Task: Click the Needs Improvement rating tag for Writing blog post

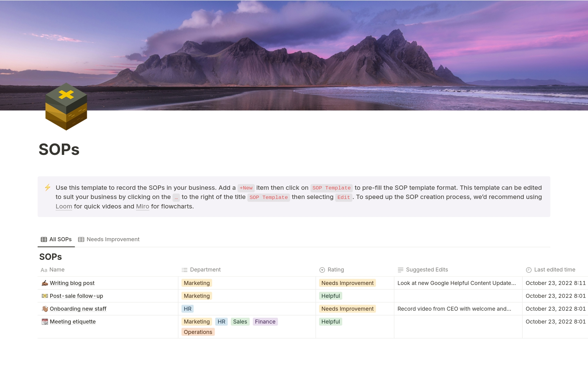Action: (x=347, y=283)
